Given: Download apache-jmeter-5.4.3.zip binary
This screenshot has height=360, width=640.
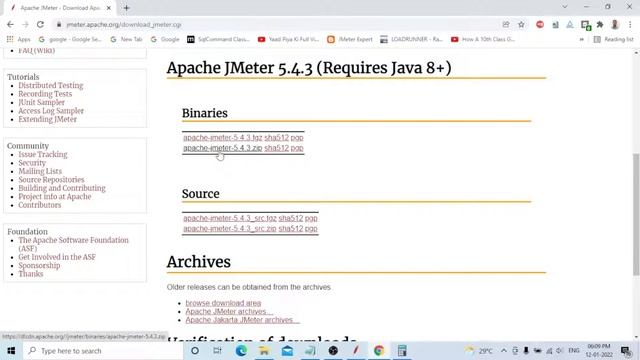Looking at the screenshot, I should [x=222, y=148].
